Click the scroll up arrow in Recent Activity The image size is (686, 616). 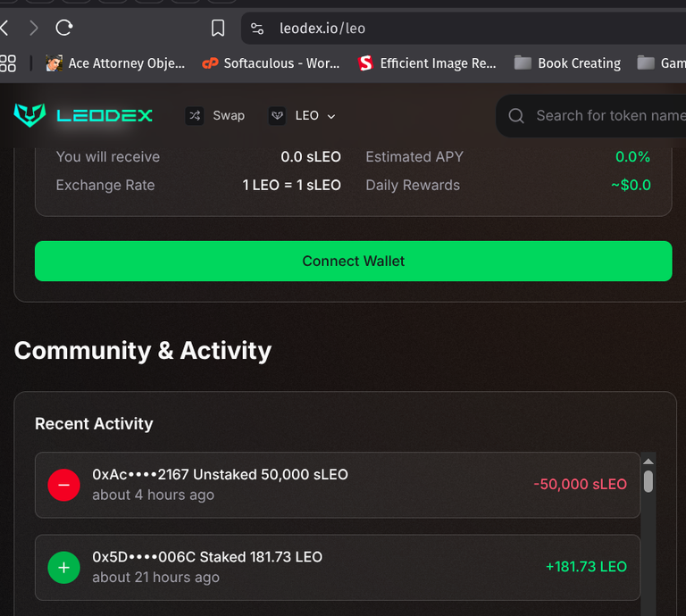[x=648, y=462]
